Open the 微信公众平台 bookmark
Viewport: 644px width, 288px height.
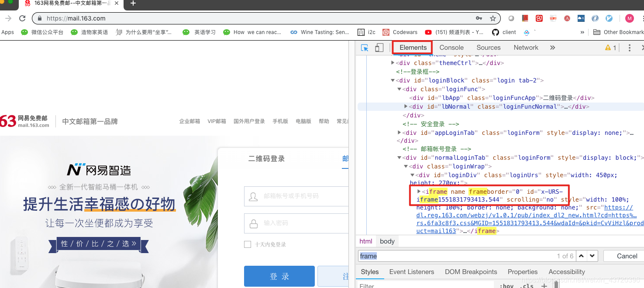42,32
